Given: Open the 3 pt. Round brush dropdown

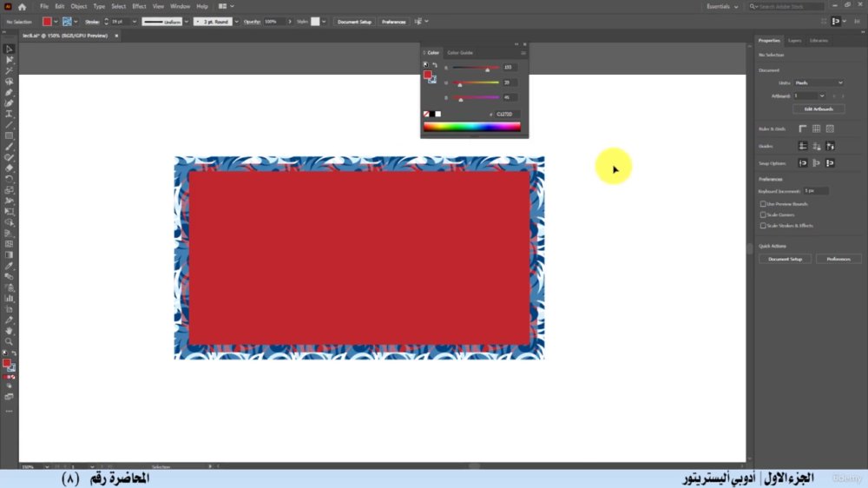Looking at the screenshot, I should pos(236,22).
